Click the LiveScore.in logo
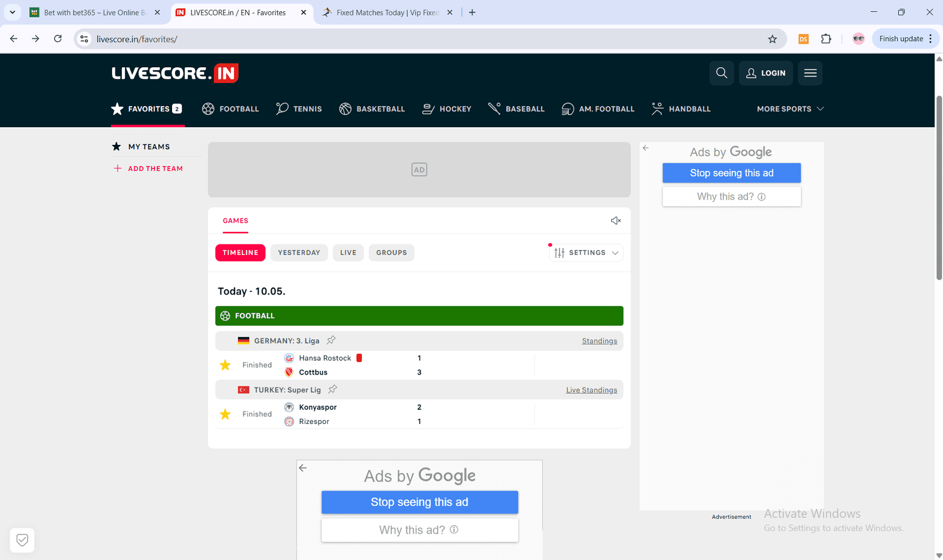 point(175,73)
